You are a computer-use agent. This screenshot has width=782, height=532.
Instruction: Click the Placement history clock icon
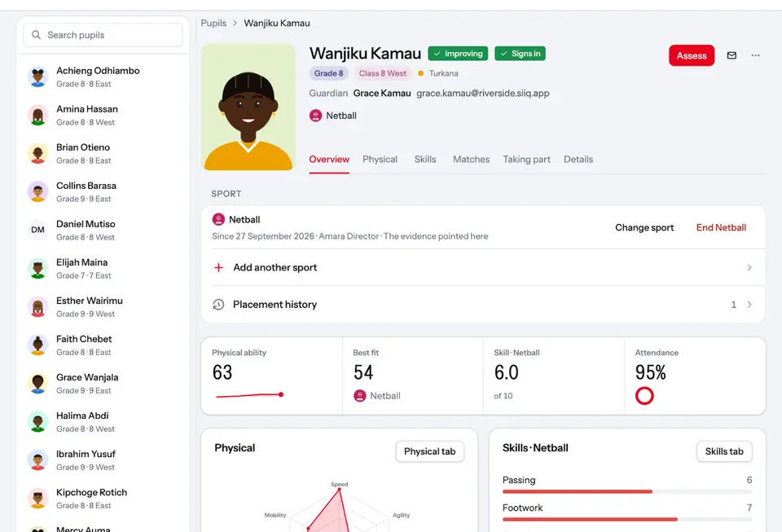(x=218, y=305)
